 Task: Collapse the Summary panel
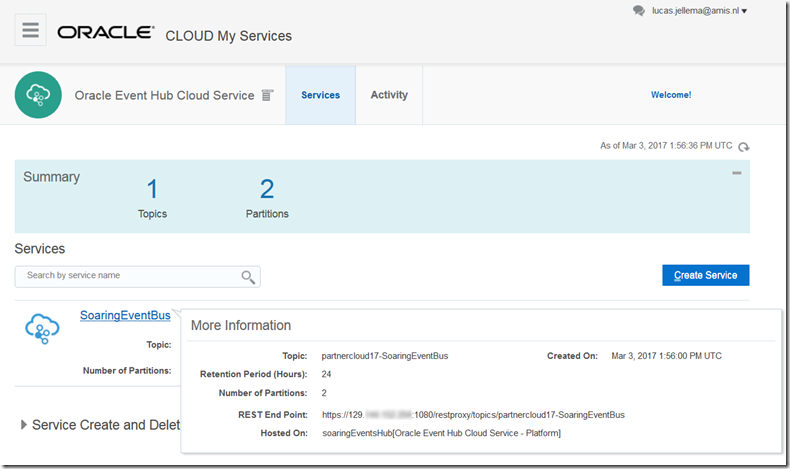point(736,173)
